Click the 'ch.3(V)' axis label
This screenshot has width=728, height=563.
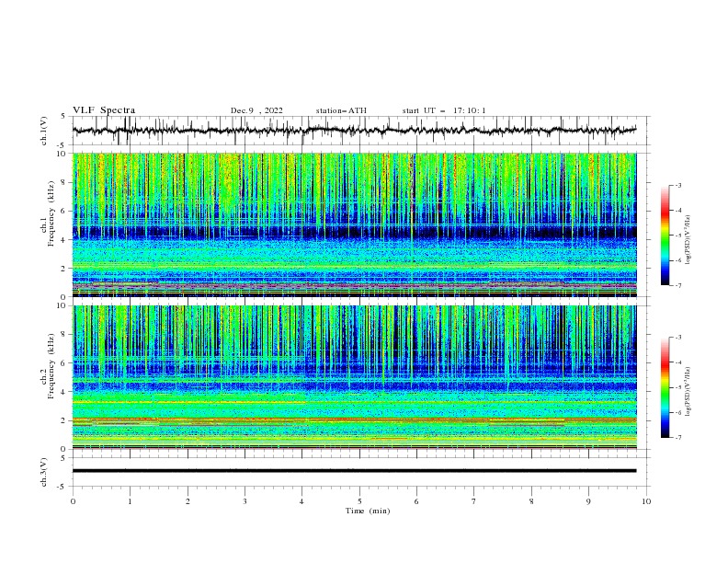point(44,472)
